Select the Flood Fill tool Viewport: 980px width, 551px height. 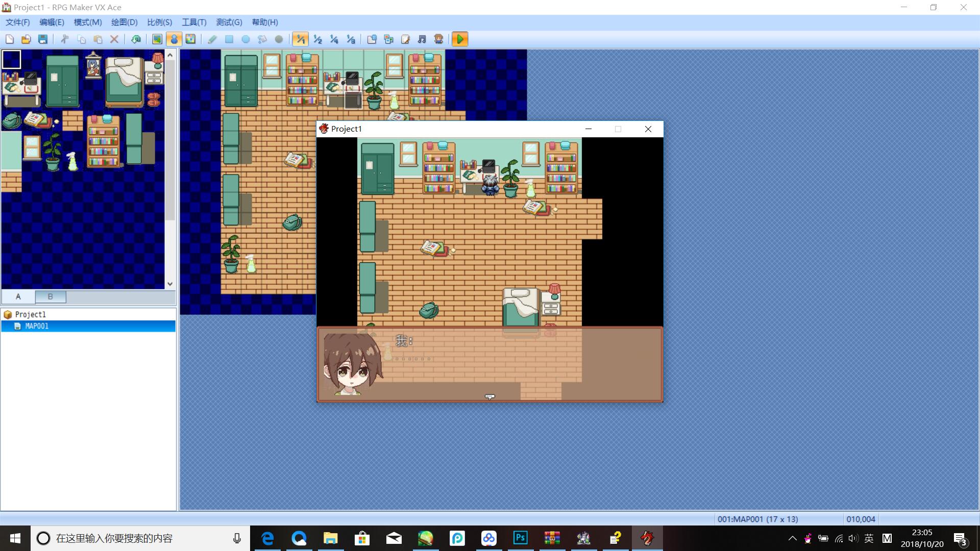click(262, 39)
